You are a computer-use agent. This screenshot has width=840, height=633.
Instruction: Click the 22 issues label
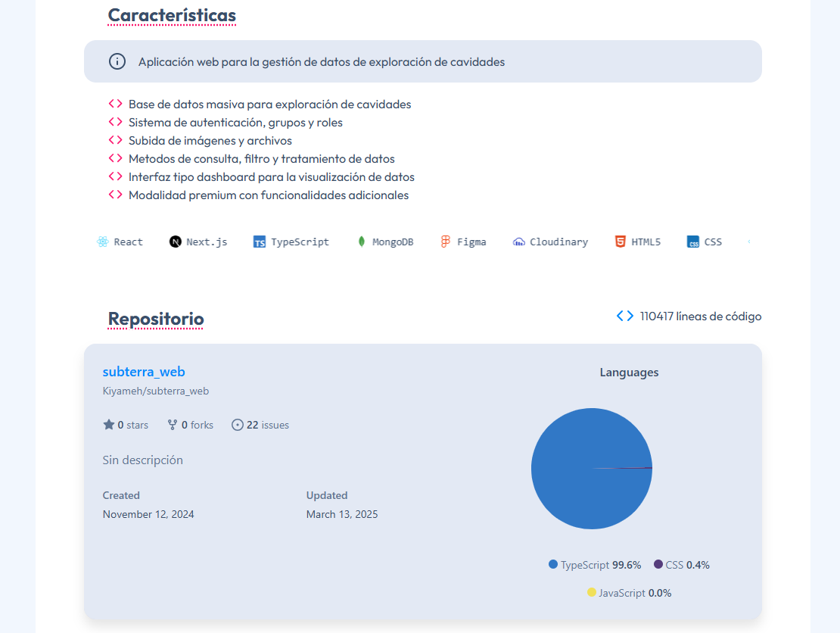[x=267, y=425]
